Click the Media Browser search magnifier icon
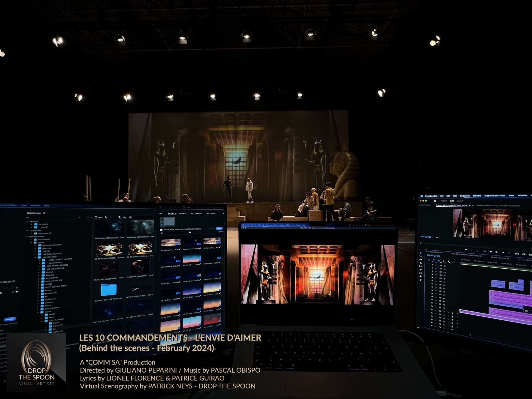Viewport: 532px width, 399px height. pyautogui.click(x=130, y=217)
